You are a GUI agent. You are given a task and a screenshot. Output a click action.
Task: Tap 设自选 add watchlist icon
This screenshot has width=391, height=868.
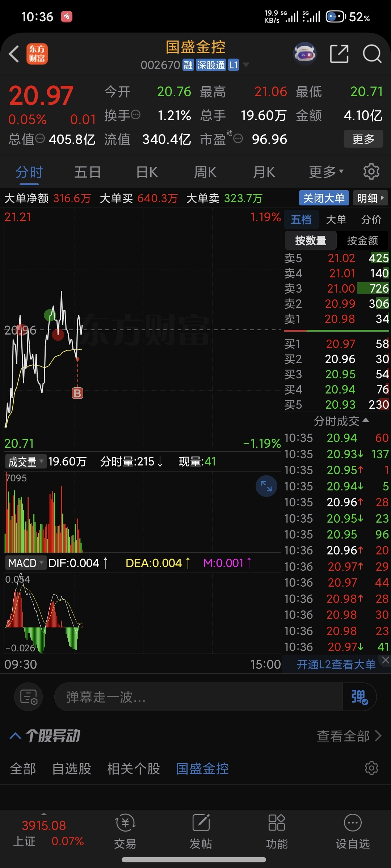[x=353, y=831]
